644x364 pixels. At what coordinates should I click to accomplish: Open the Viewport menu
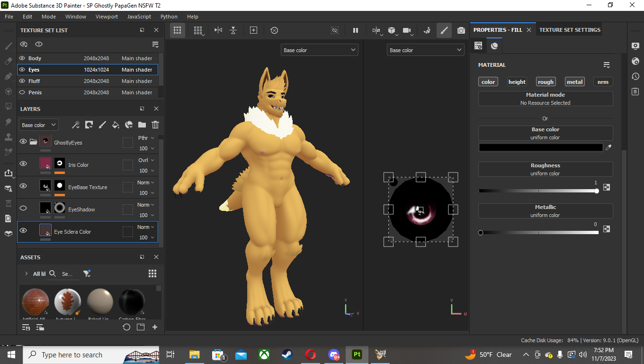(x=107, y=17)
